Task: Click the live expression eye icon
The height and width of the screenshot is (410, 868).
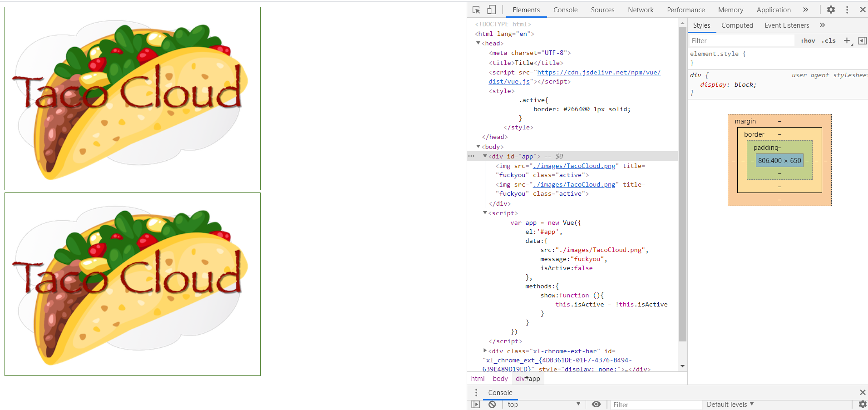Action: [596, 404]
